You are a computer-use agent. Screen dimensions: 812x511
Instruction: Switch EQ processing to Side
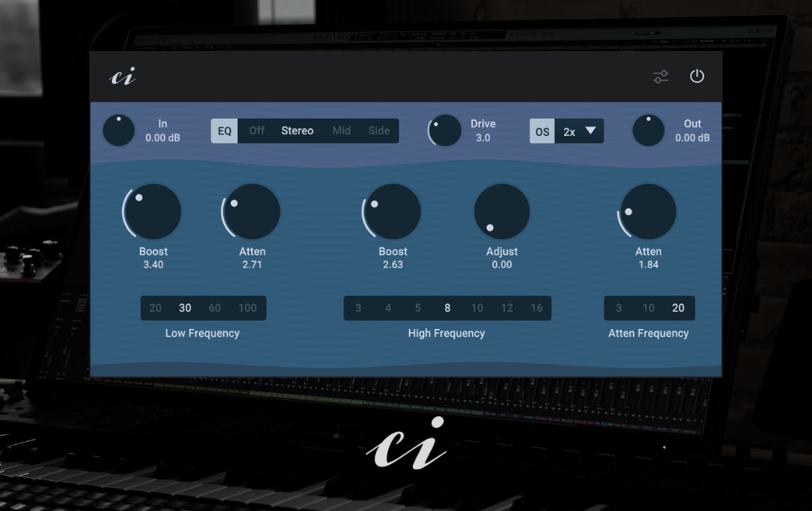(x=379, y=131)
